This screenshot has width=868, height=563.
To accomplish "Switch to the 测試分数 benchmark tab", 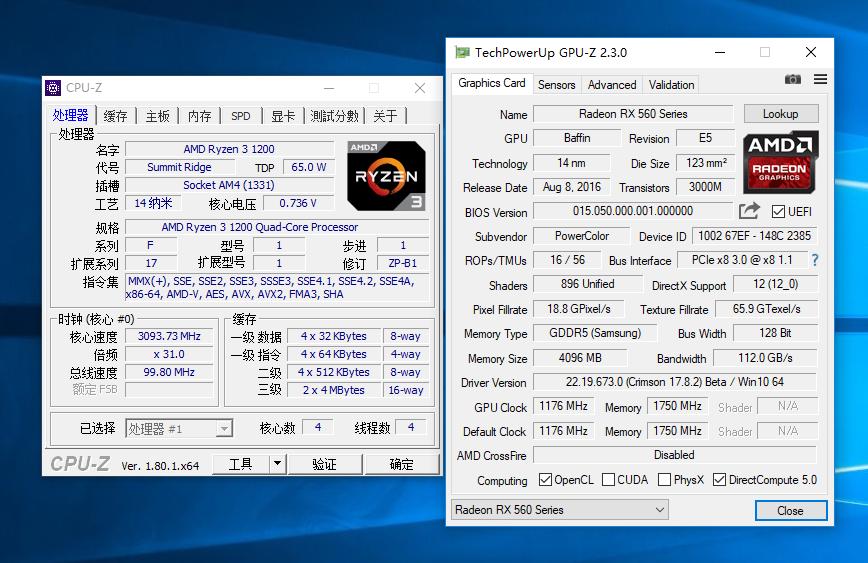I will (334, 116).
